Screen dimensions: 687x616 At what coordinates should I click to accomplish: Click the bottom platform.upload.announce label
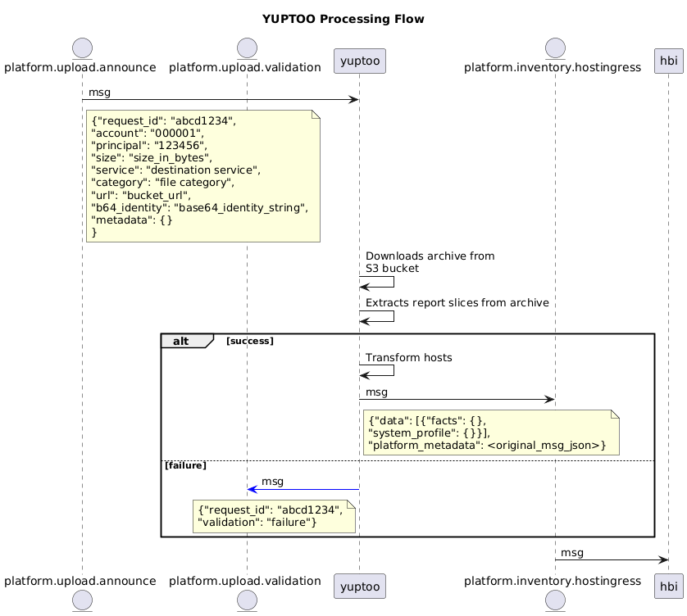(x=80, y=581)
